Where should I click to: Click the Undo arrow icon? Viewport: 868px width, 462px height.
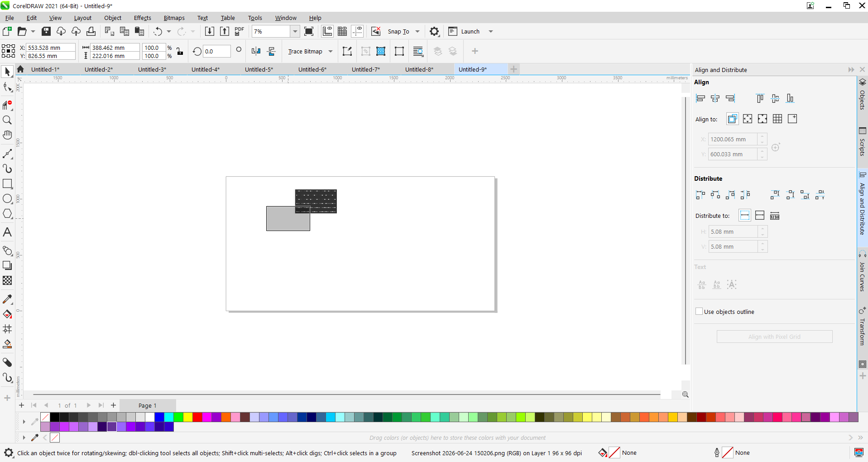tap(158, 31)
